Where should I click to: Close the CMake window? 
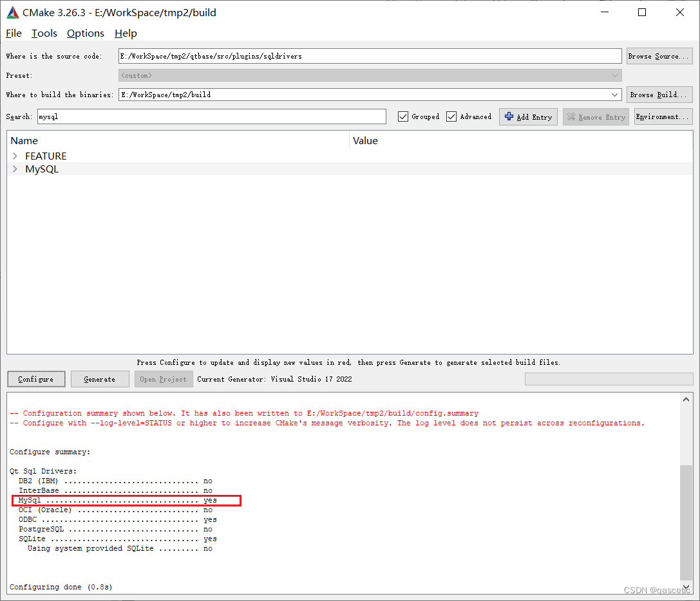[680, 12]
